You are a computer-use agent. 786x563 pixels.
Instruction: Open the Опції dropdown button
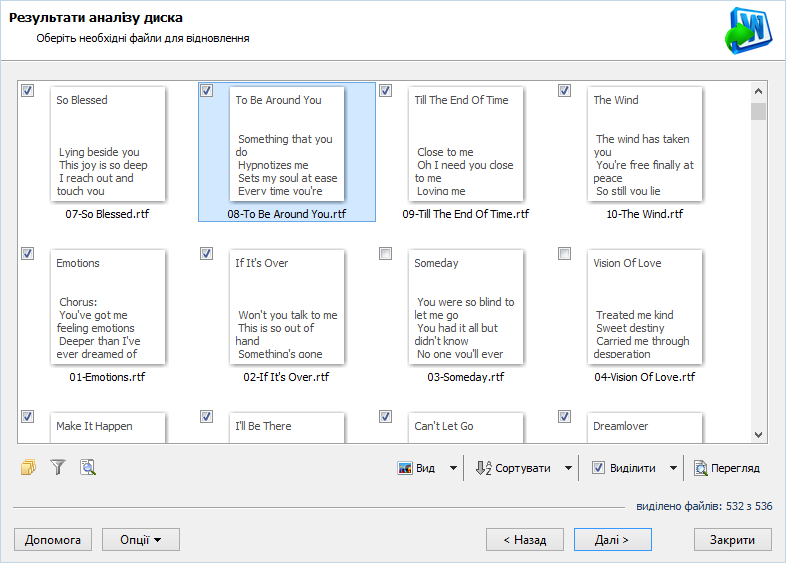pyautogui.click(x=141, y=540)
